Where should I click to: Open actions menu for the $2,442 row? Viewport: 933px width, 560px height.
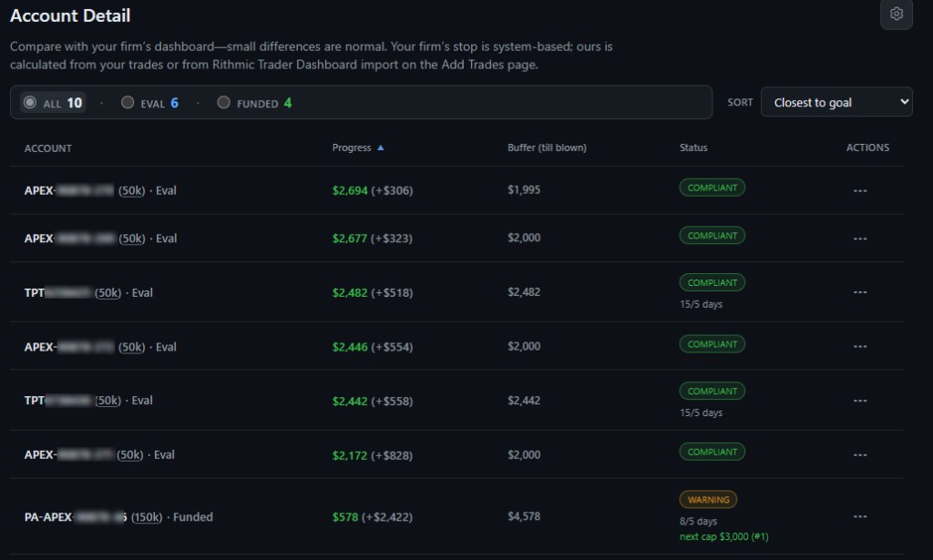(860, 401)
